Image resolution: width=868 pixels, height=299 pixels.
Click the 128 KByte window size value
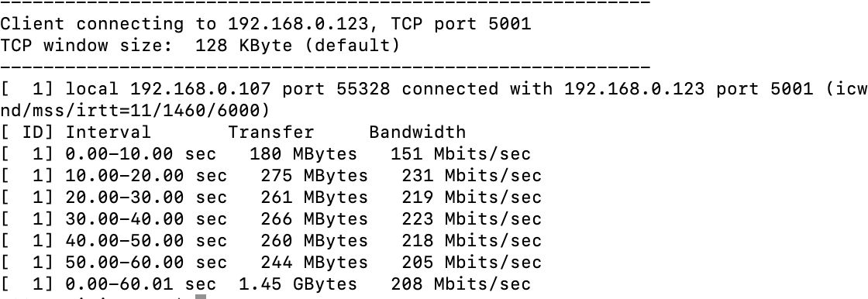(x=243, y=46)
